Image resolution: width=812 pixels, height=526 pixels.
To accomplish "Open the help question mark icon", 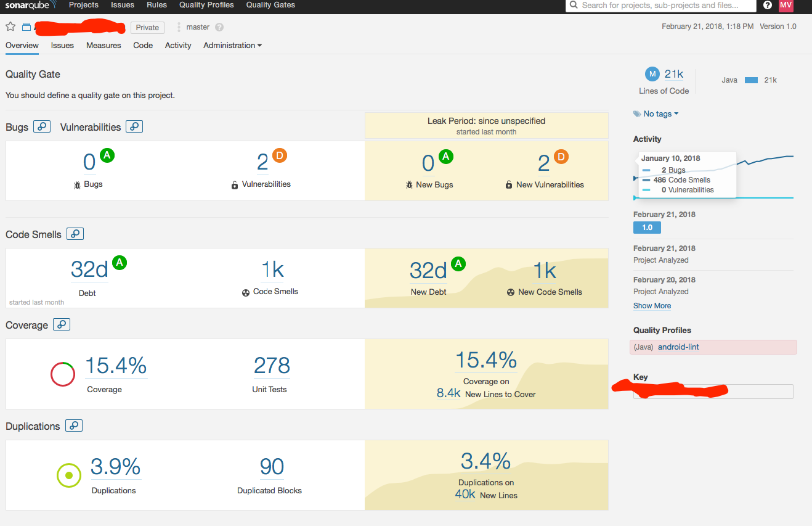I will 767,5.
